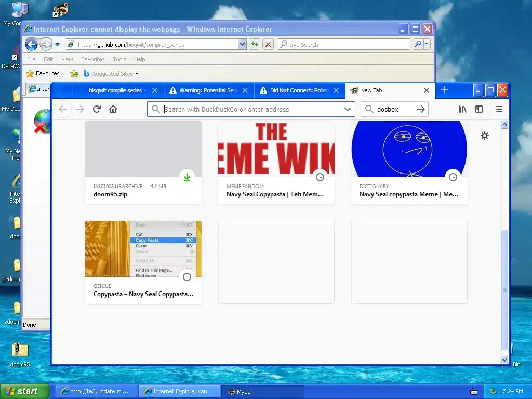Click the Mypal vertical scrollbar thumb

[x=504, y=290]
